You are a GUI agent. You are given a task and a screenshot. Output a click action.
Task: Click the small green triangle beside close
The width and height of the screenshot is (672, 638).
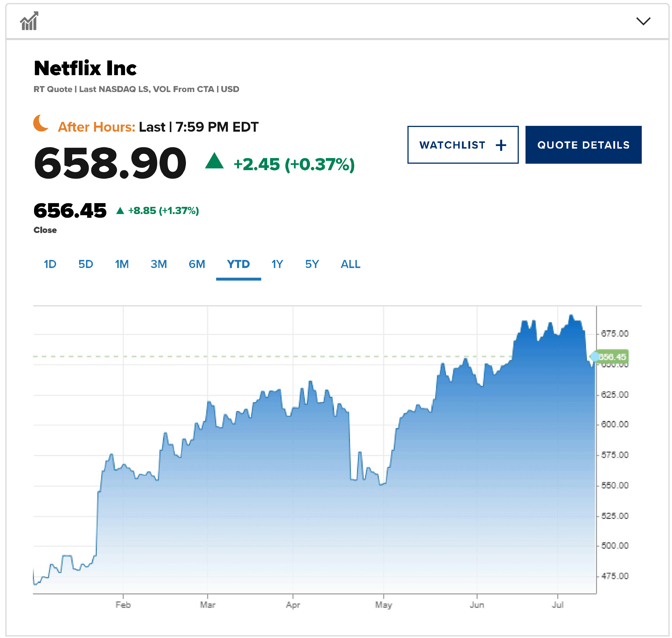120,211
